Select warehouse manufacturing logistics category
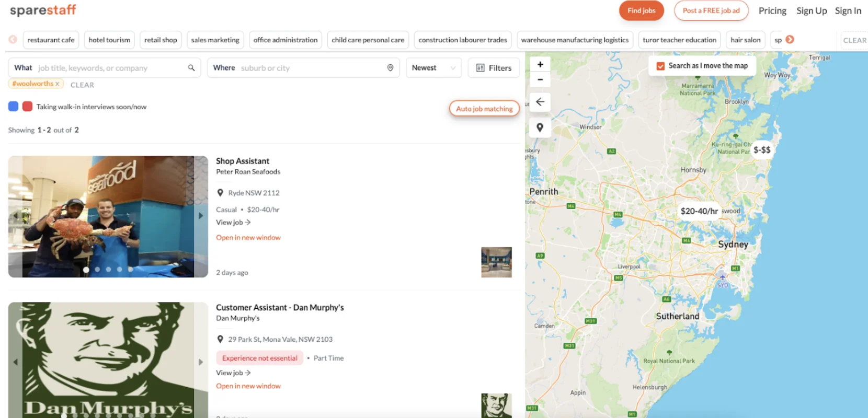The image size is (868, 418). pos(575,40)
